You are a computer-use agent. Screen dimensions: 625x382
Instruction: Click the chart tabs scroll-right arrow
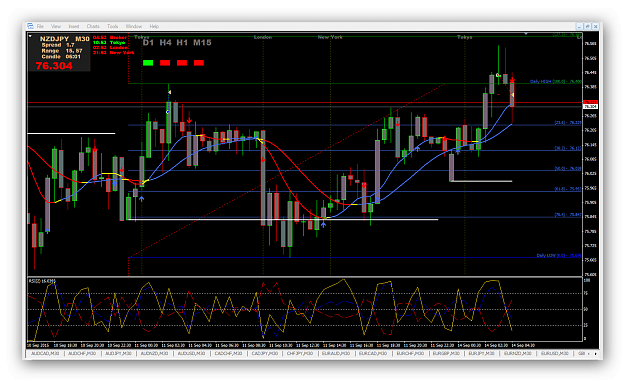tap(596, 354)
